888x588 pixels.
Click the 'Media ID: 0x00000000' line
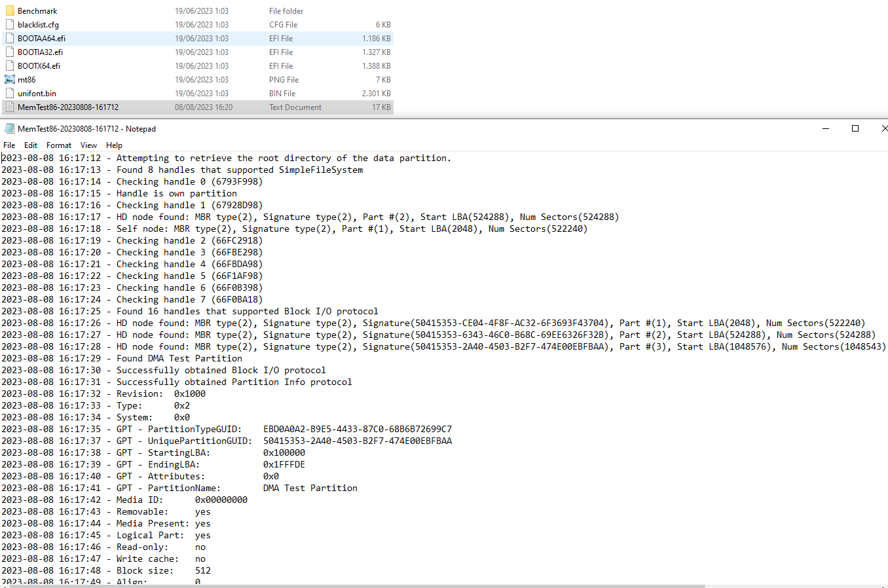124,500
